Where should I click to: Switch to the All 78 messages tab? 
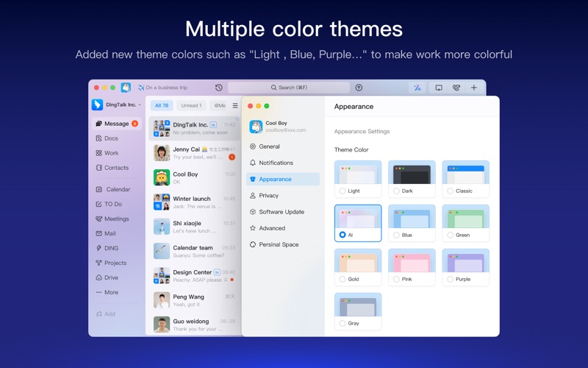tap(162, 105)
